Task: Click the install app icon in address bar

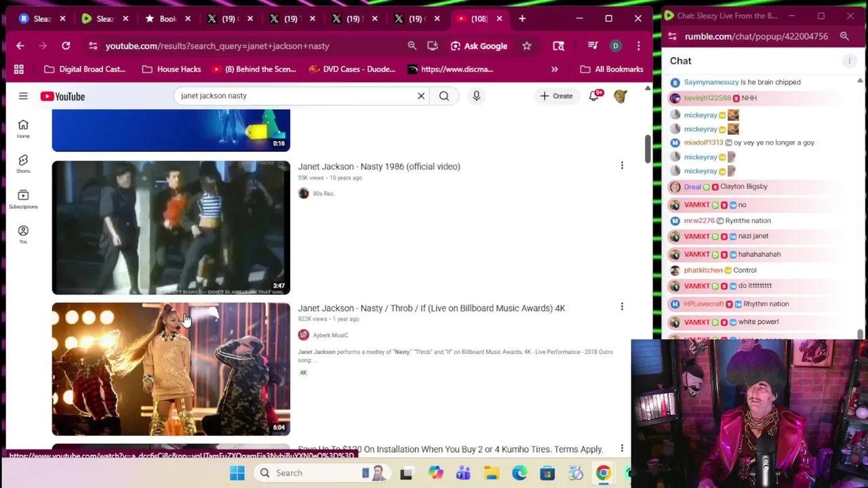Action: click(433, 45)
